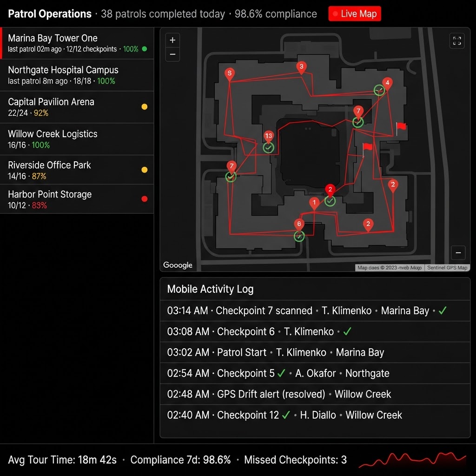Click '18/18' under Northgate Hospital Campus
The height and width of the screenshot is (476, 476).
(82, 81)
